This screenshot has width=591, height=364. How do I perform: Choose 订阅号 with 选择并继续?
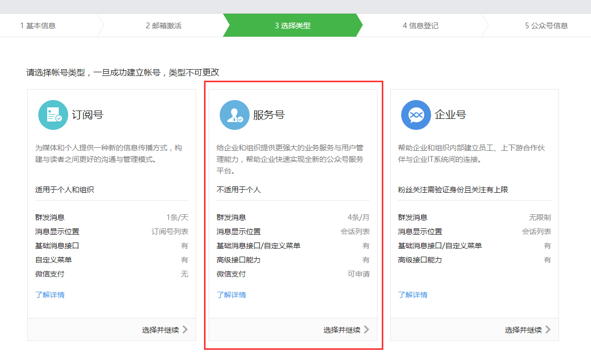pyautogui.click(x=160, y=330)
